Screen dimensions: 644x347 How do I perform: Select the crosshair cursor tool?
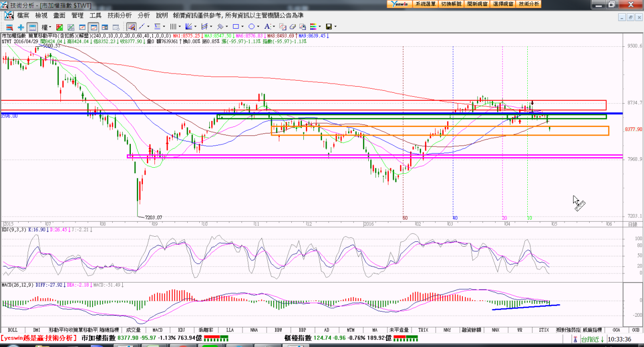click(21, 27)
